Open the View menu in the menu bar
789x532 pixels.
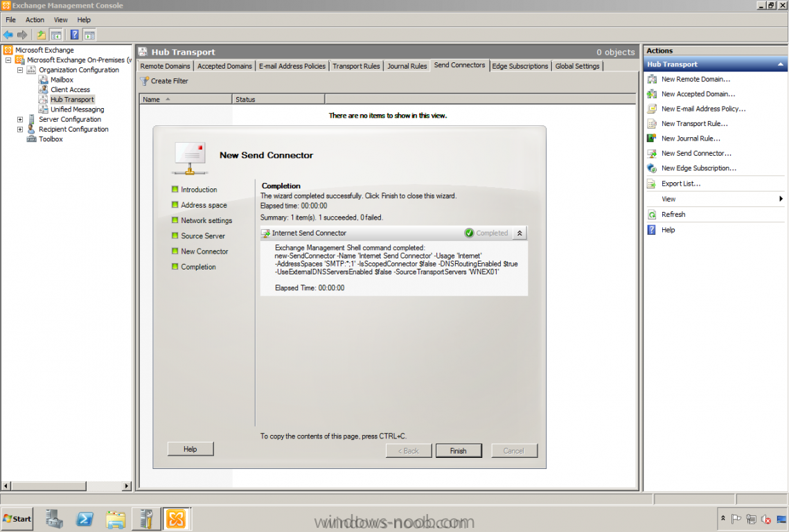pos(61,19)
